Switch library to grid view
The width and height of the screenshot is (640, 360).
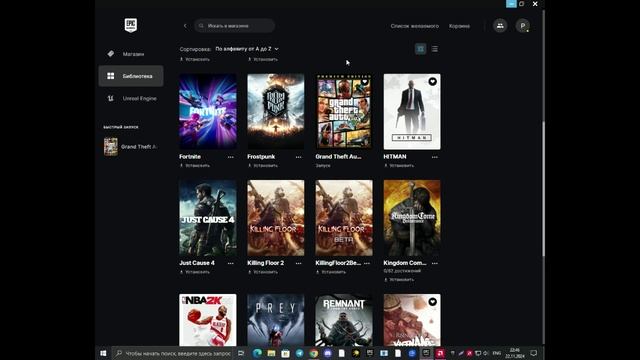[420, 49]
